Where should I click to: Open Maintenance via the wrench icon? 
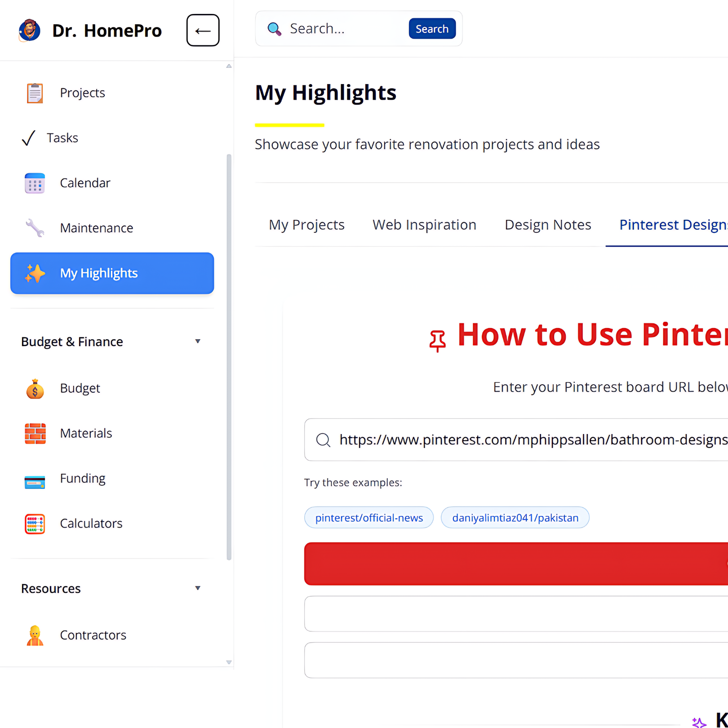coord(35,228)
